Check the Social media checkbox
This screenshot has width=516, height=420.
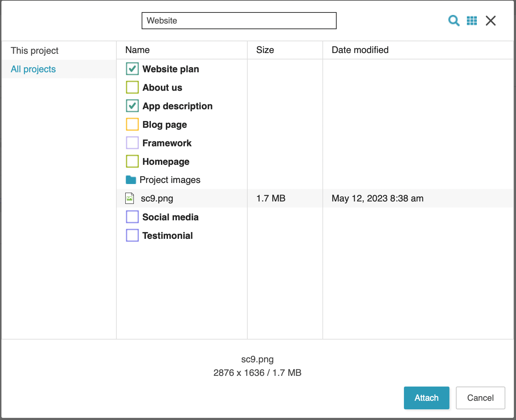pyautogui.click(x=132, y=217)
